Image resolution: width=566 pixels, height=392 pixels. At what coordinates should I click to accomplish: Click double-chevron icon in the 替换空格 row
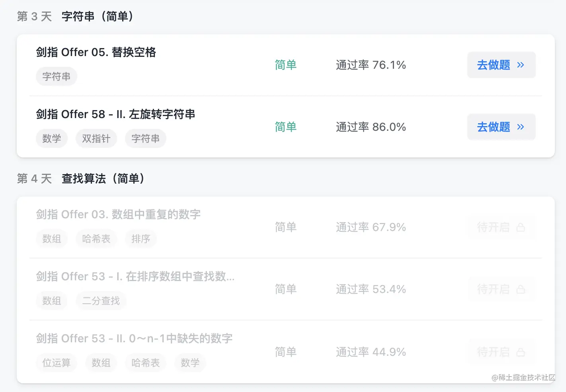tap(521, 65)
